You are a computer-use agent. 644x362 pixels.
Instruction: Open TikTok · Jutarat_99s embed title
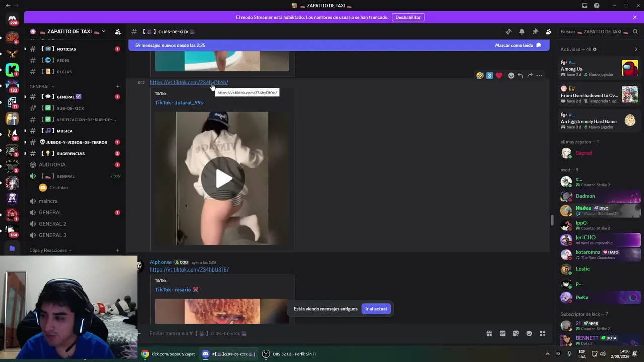tap(179, 103)
